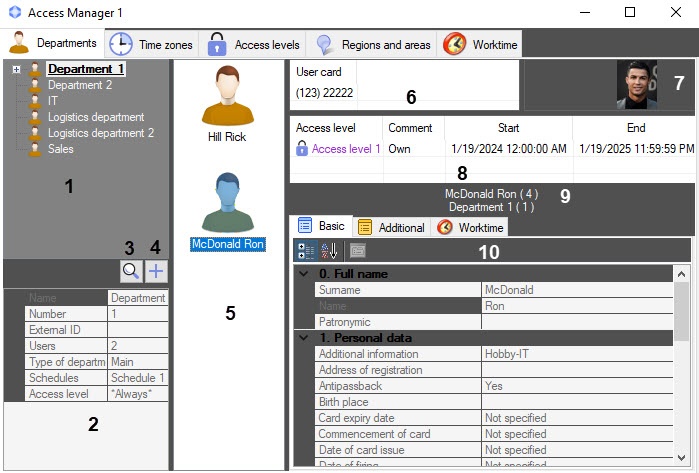Screen dimensions: 699x473
Task: Click the user photo thumbnail
Action: pos(636,85)
